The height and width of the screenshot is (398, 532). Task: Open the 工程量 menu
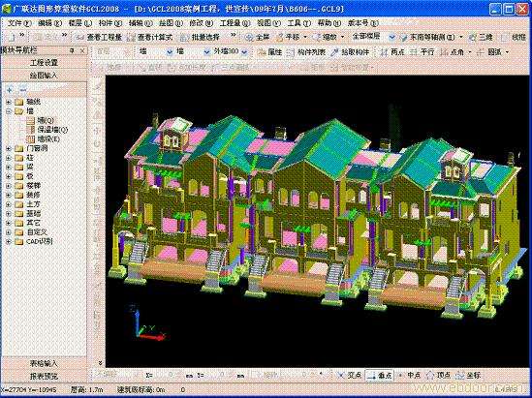(x=235, y=23)
